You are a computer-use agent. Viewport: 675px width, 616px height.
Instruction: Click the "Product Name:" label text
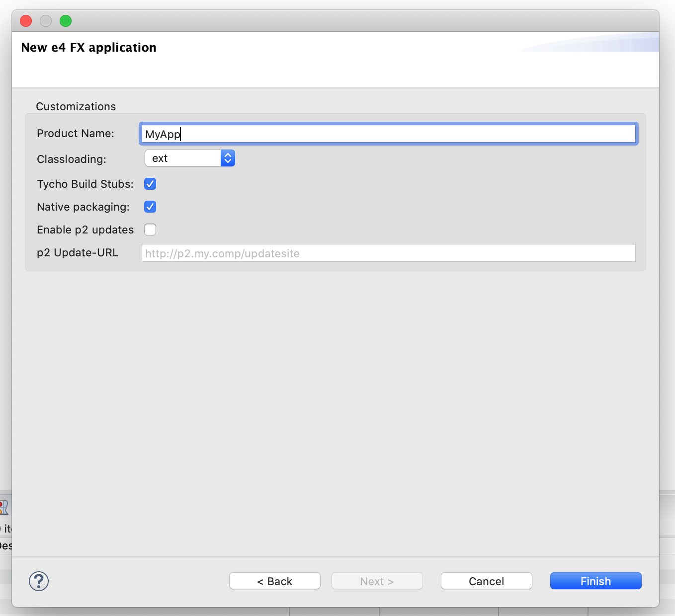click(76, 133)
